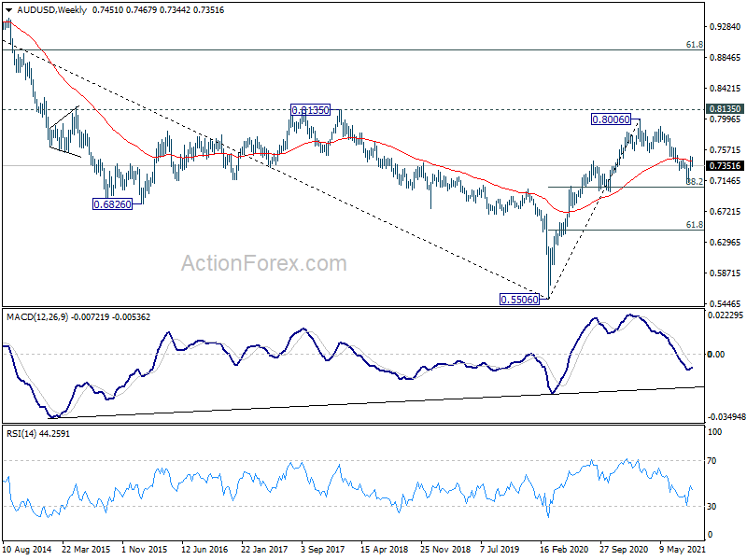Click the 0.54465 price axis value
Viewport: 747px width, 560px height.
726,303
